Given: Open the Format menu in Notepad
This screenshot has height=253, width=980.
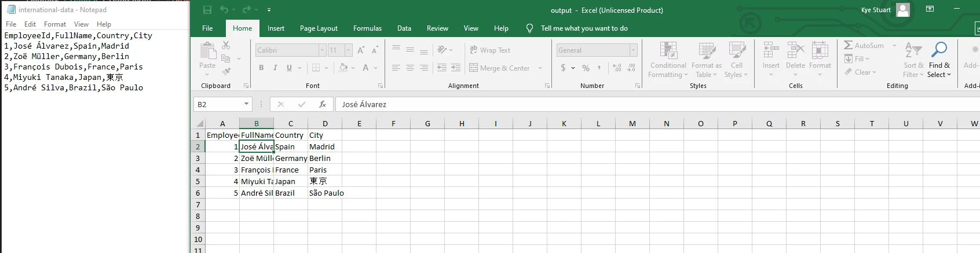Looking at the screenshot, I should pos(55,24).
